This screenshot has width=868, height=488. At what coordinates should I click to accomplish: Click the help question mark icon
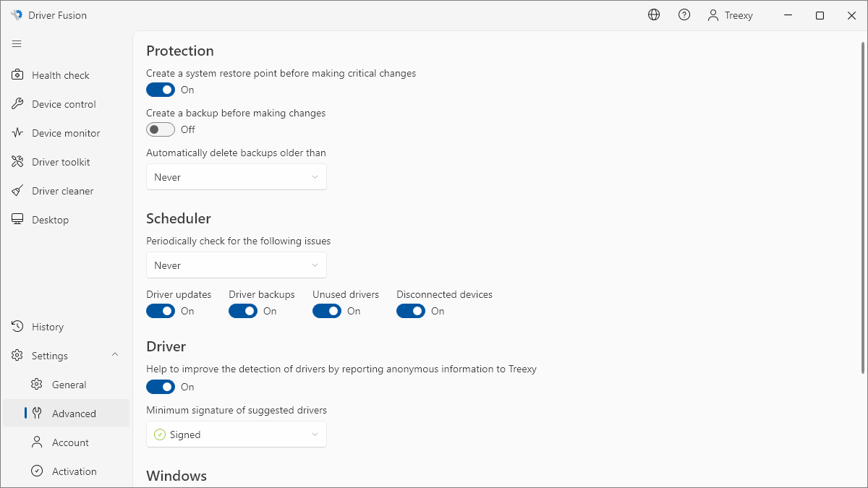pyautogui.click(x=684, y=15)
